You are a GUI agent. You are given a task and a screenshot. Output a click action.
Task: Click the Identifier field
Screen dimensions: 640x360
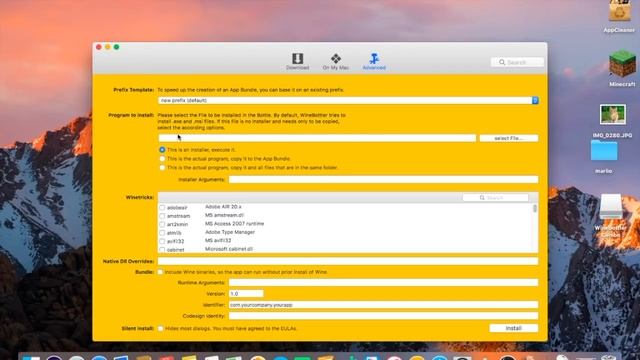tap(383, 305)
